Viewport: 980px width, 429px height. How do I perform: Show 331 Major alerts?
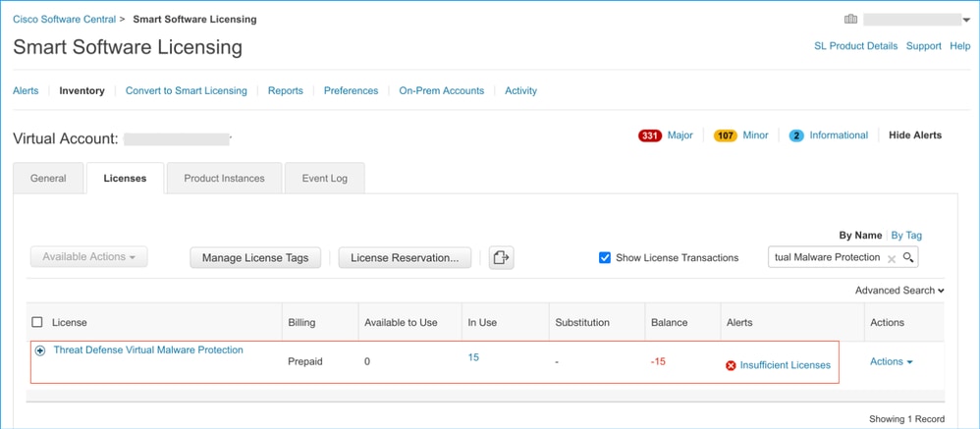[x=666, y=135]
